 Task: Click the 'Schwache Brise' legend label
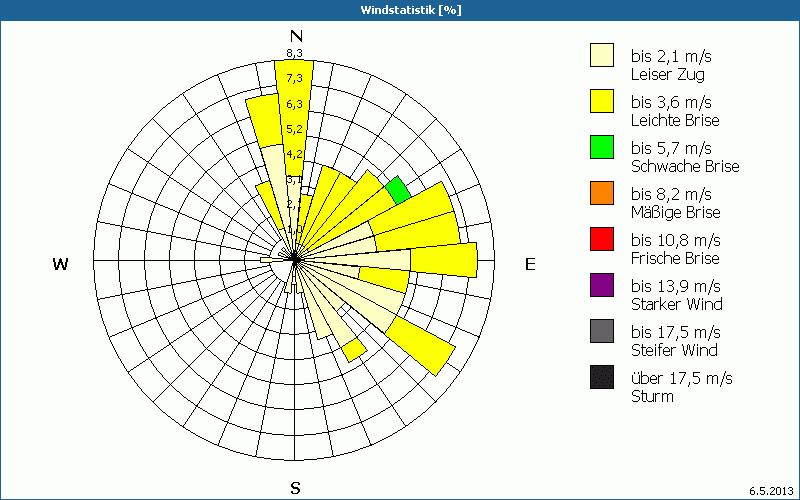685,166
